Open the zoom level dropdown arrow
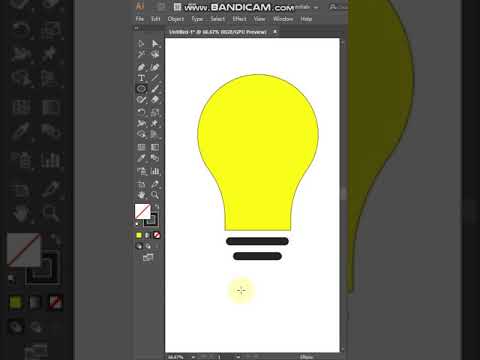 pos(193,357)
